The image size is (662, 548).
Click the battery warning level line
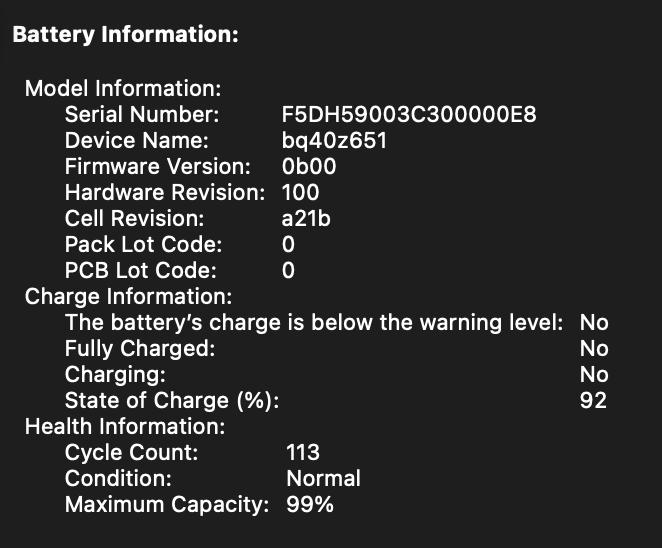314,322
